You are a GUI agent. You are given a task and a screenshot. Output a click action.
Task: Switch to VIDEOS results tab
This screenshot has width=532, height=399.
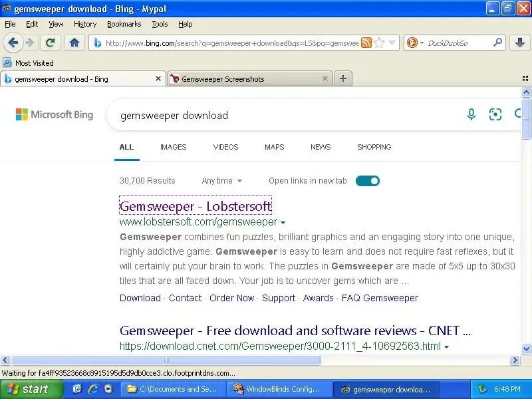click(x=225, y=147)
